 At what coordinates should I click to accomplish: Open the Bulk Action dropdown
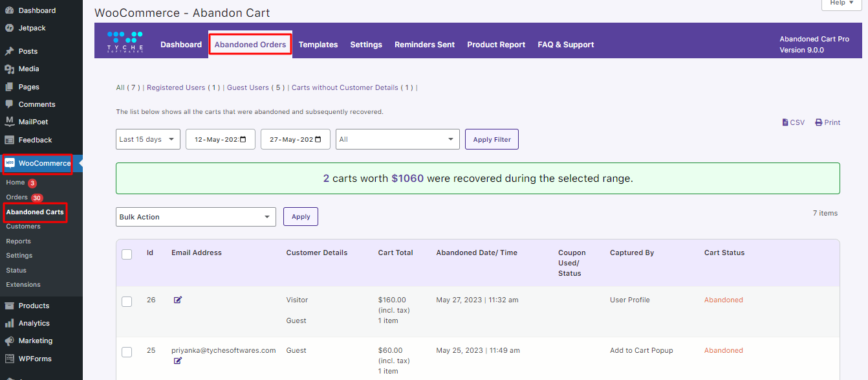tap(195, 216)
